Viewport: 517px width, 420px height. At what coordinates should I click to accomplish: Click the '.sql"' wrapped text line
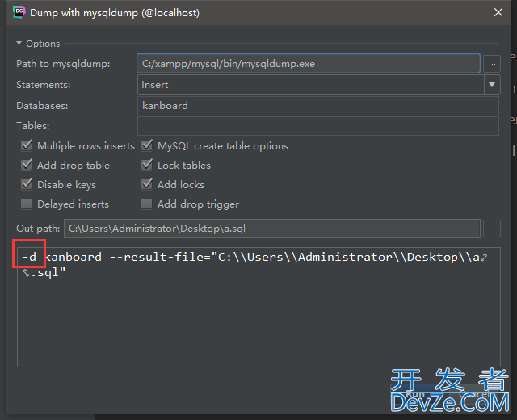click(48, 273)
